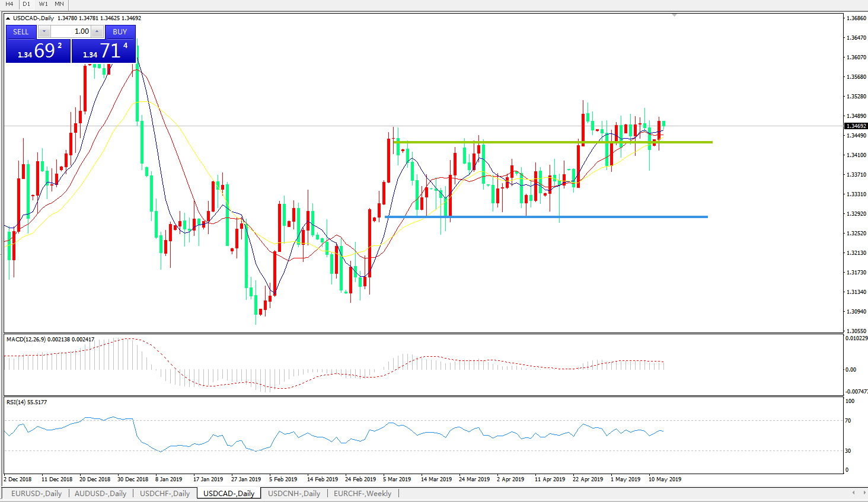Click the trade volume input field

pos(71,31)
